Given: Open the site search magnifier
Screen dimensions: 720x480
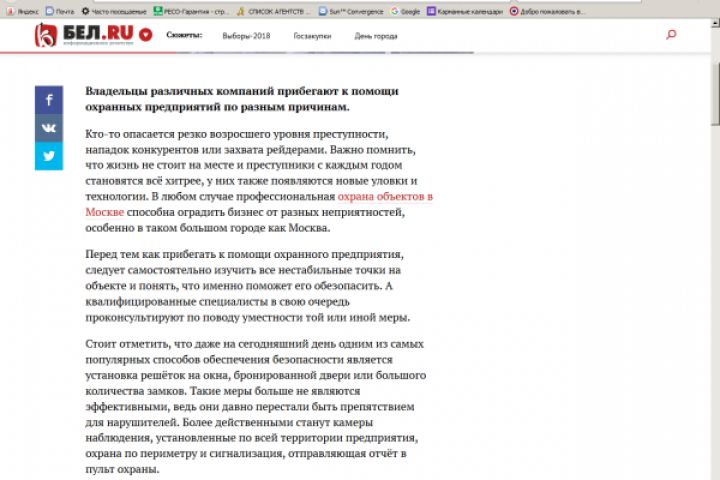Looking at the screenshot, I should click(x=671, y=34).
